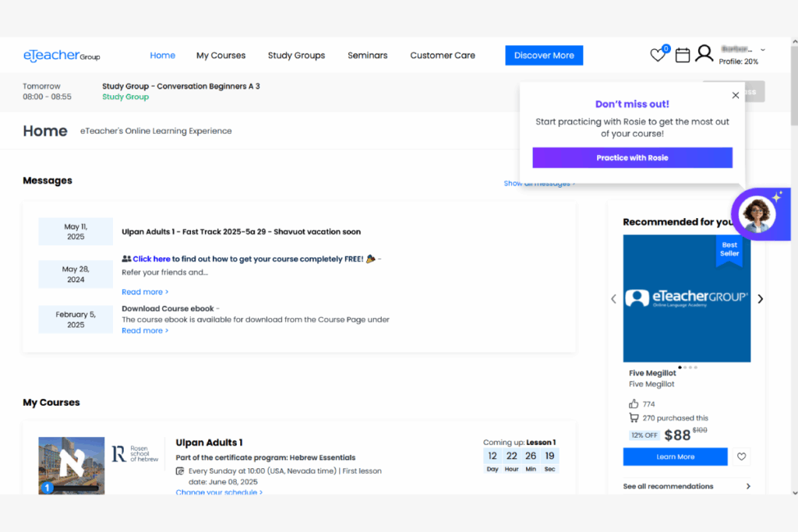The height and width of the screenshot is (532, 798).
Task: Click the Study Group green label
Action: tap(125, 97)
